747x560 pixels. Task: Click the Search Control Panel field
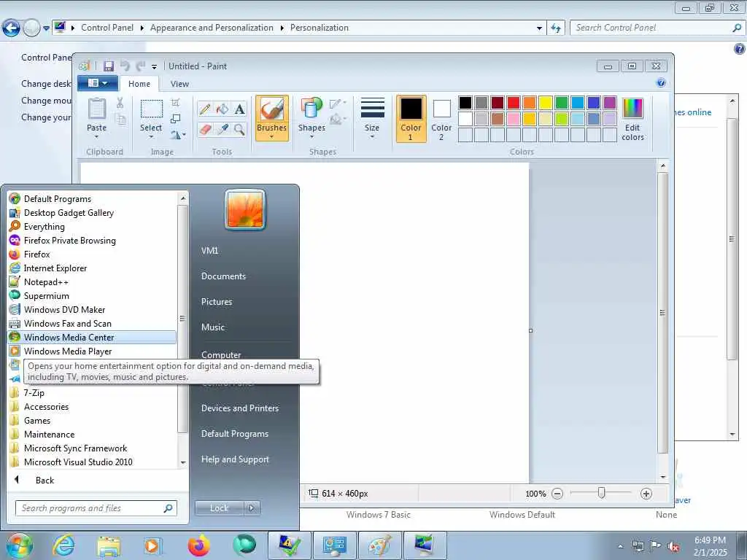(657, 28)
